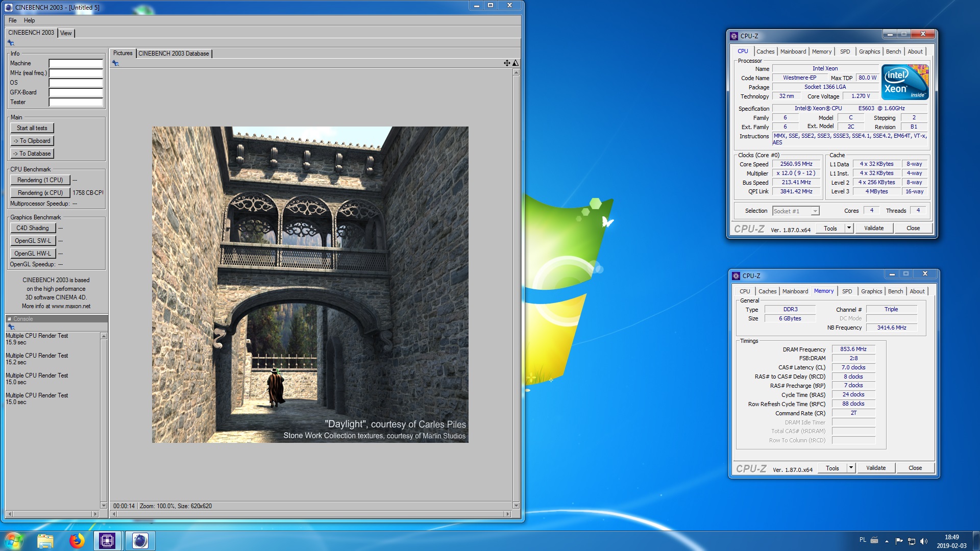Screen dimensions: 980x551
Task: Click the To Clipboard button
Action: pyautogui.click(x=32, y=141)
